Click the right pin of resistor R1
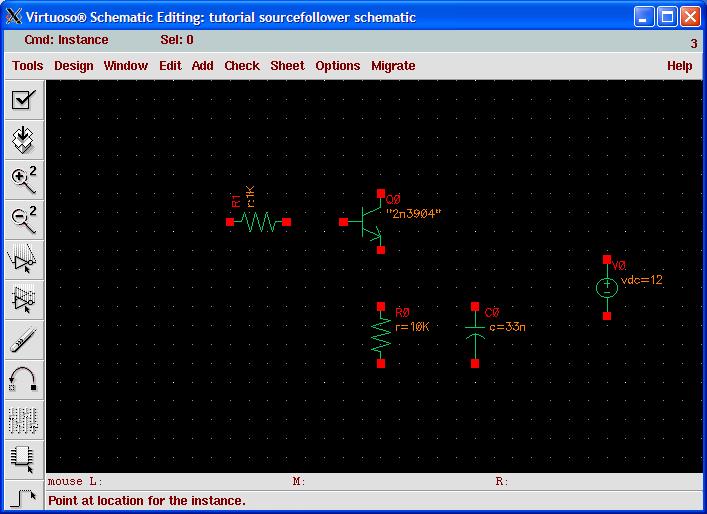The height and width of the screenshot is (514, 707). pyautogui.click(x=286, y=222)
